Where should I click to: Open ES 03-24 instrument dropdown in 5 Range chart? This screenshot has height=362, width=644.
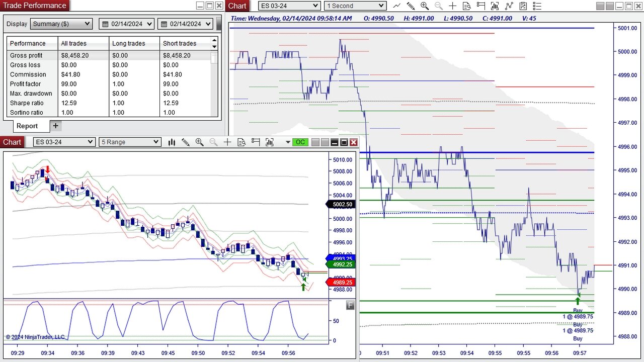point(64,142)
